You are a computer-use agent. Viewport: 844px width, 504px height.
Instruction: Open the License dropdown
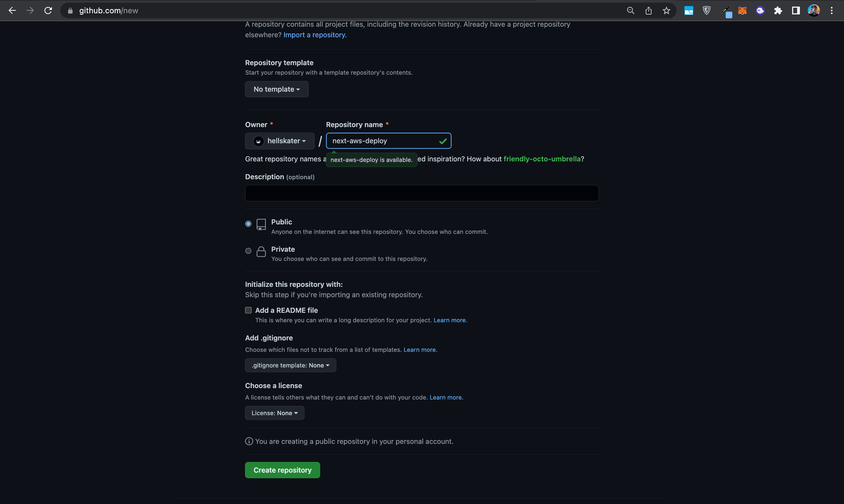pyautogui.click(x=274, y=413)
